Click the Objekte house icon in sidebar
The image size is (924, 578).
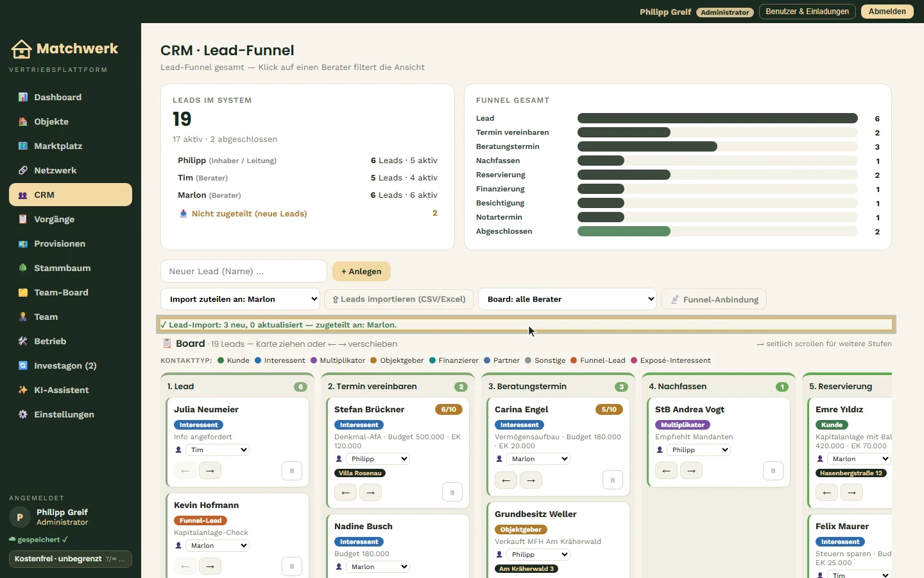point(23,122)
